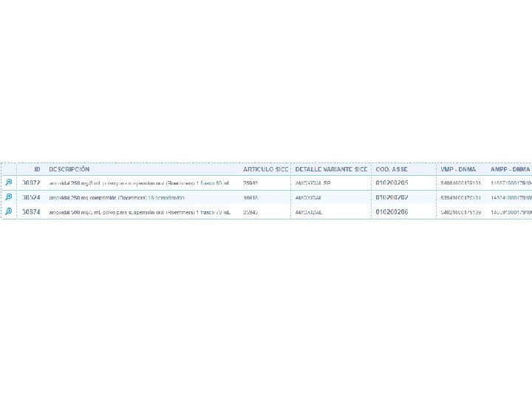Select AMOXIDAL variant in row 30874
532x399 pixels.
pos(308,212)
